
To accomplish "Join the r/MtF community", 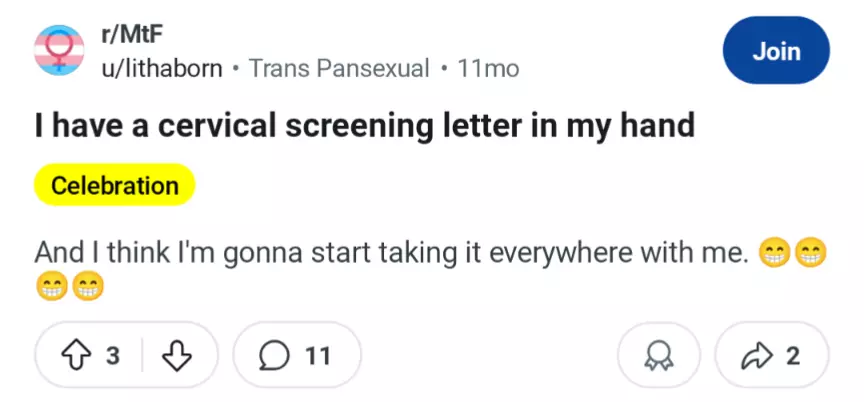I will tap(776, 51).
